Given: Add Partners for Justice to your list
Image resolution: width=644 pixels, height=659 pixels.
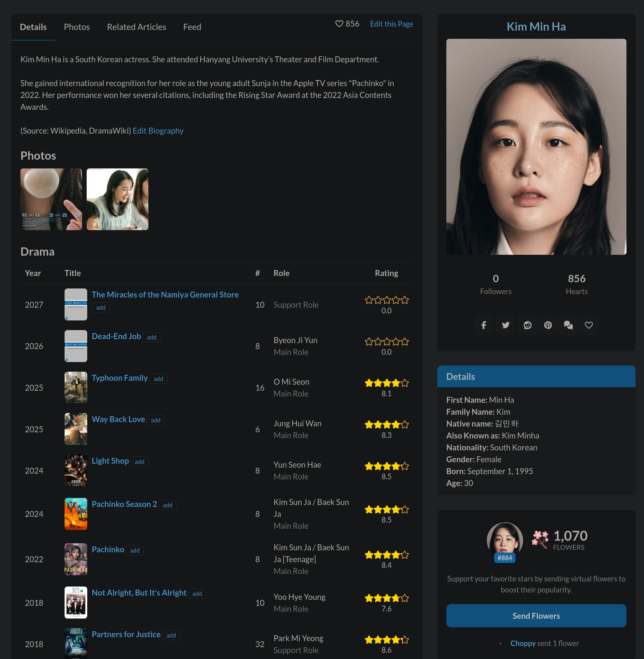Looking at the screenshot, I should tap(171, 635).
